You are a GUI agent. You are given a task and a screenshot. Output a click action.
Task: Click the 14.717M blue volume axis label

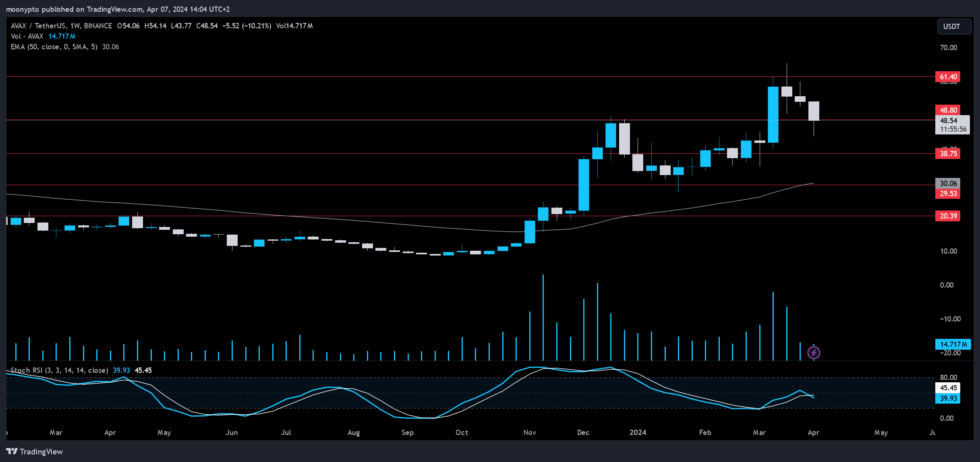pos(952,344)
